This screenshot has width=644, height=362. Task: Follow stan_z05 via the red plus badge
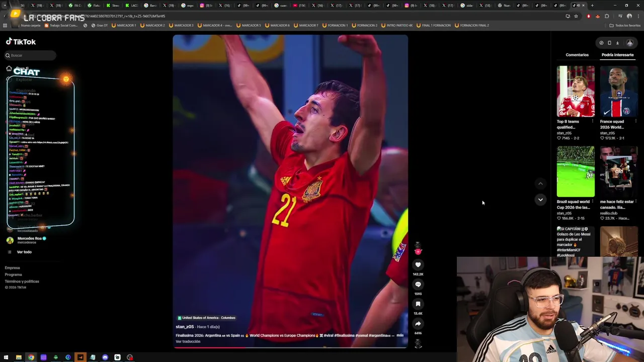418,252
